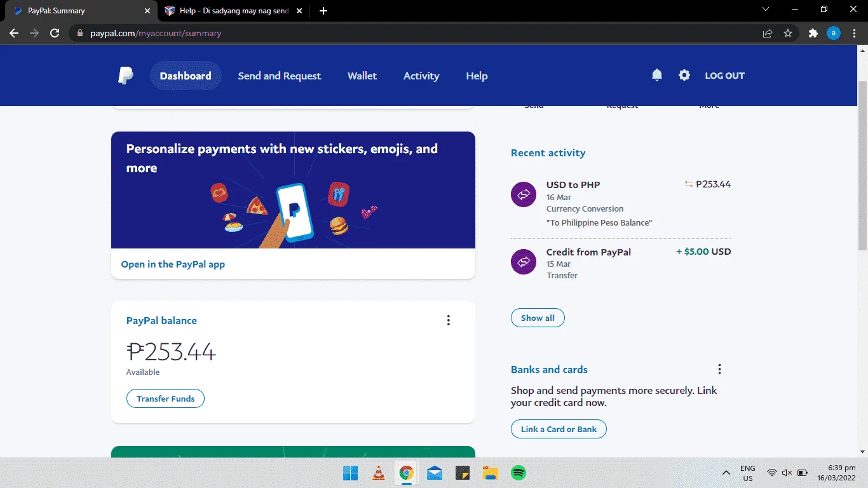
Task: Open the notifications bell
Action: tap(657, 75)
